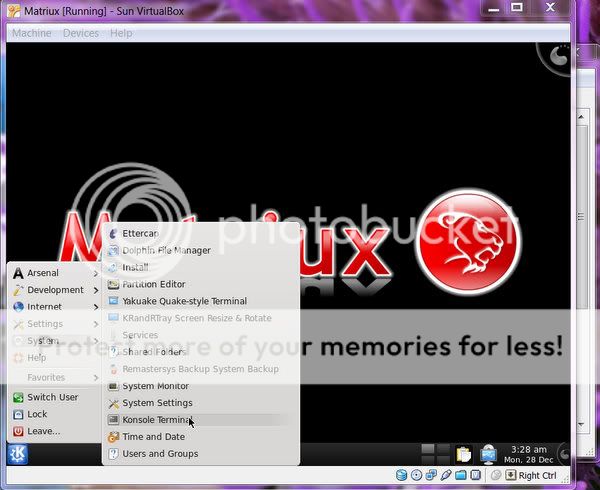600x490 pixels.
Task: Click the System Settings wrench icon
Action: click(x=113, y=403)
